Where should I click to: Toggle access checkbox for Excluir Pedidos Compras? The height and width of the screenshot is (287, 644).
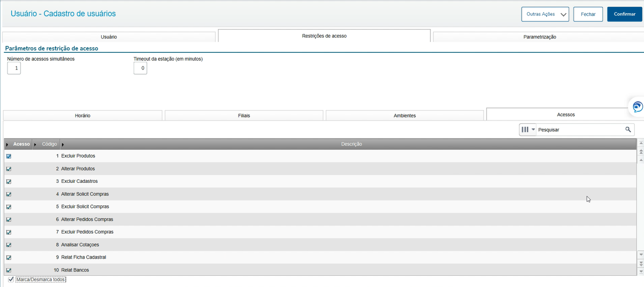pyautogui.click(x=9, y=232)
